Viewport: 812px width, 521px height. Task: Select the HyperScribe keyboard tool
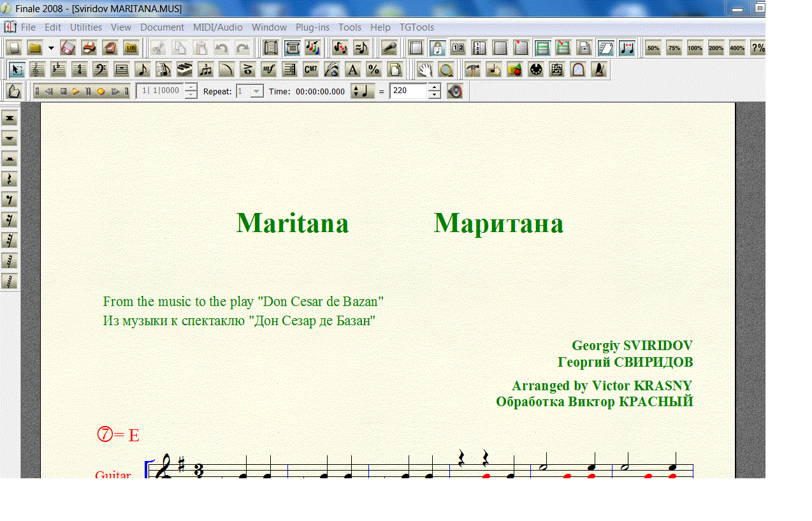pos(184,70)
